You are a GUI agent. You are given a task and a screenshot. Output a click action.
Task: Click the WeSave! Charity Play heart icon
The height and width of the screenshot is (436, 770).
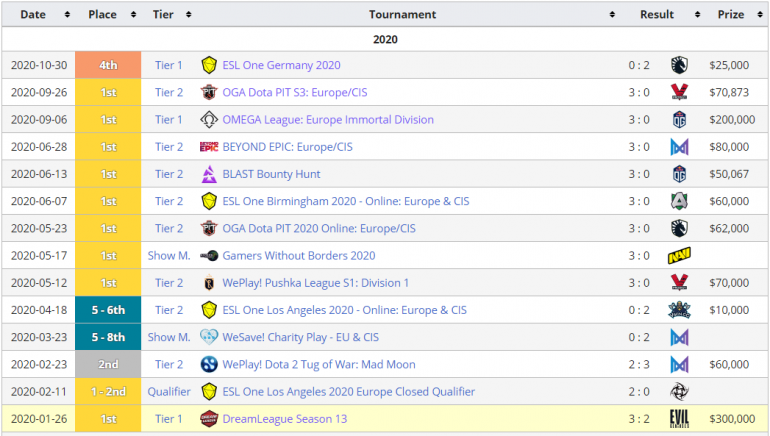(209, 337)
